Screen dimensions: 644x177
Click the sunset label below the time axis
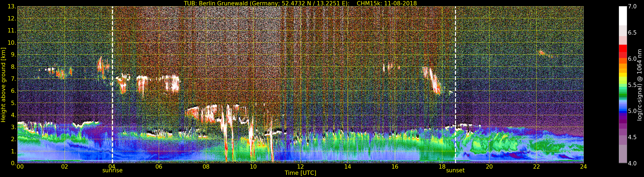[x=455, y=171]
